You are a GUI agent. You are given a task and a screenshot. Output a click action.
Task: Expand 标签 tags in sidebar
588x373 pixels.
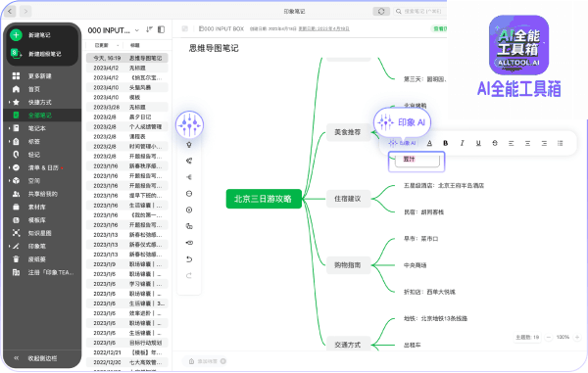point(9,141)
